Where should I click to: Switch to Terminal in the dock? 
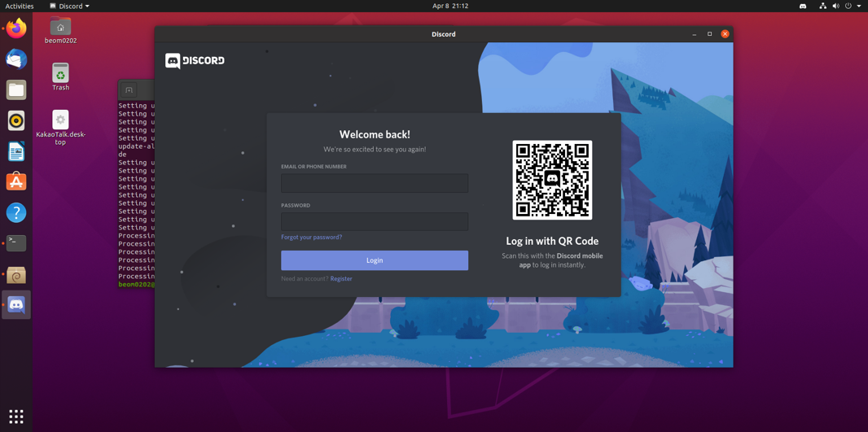(16, 243)
